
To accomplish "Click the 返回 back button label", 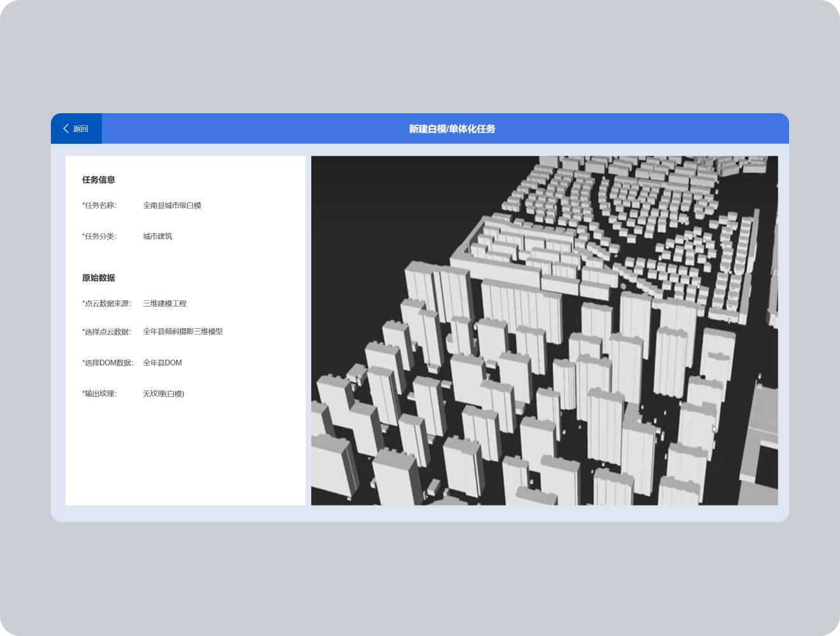I will click(x=81, y=128).
